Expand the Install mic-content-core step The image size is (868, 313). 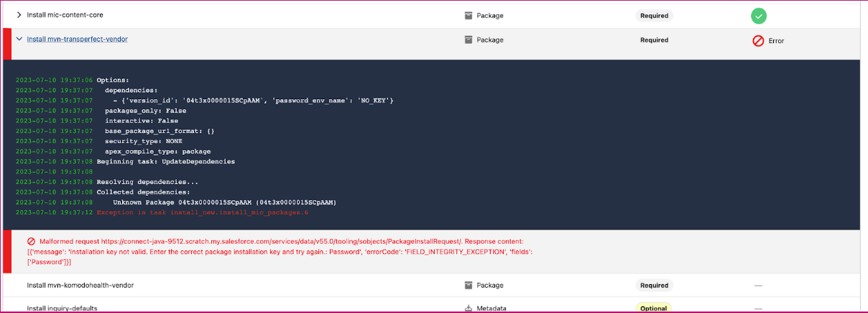[x=19, y=15]
